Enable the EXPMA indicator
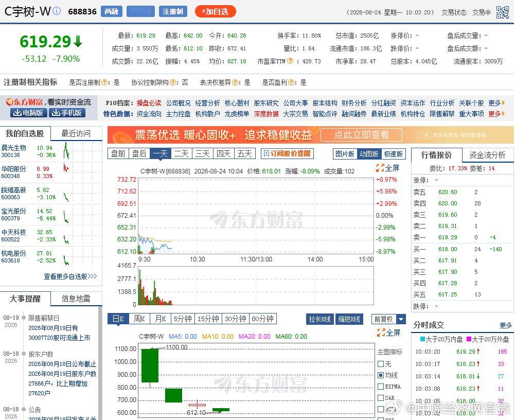515x420 pixels. [x=381, y=387]
